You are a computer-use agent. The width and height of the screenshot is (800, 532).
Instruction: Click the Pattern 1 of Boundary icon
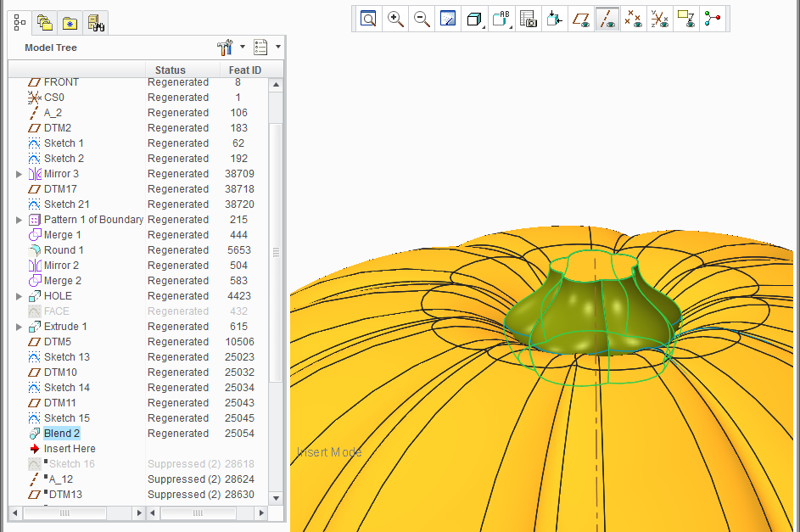click(35, 220)
